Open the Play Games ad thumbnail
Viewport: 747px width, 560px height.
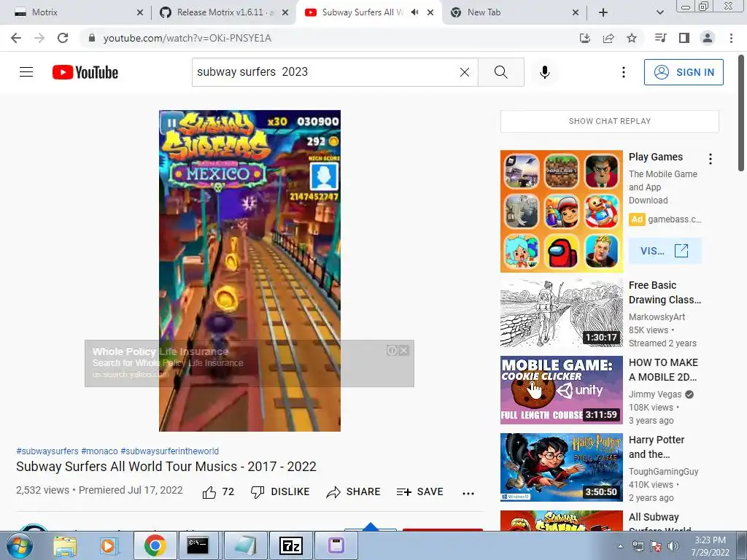coord(562,211)
